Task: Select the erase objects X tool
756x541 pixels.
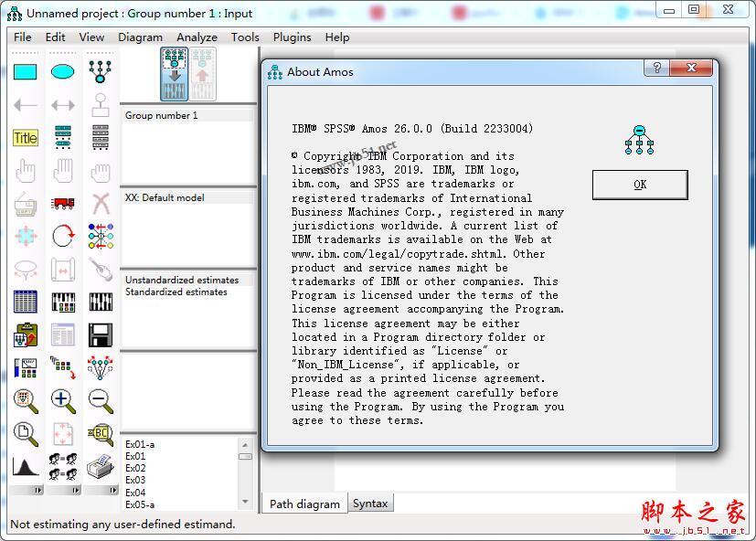Action: tap(101, 204)
